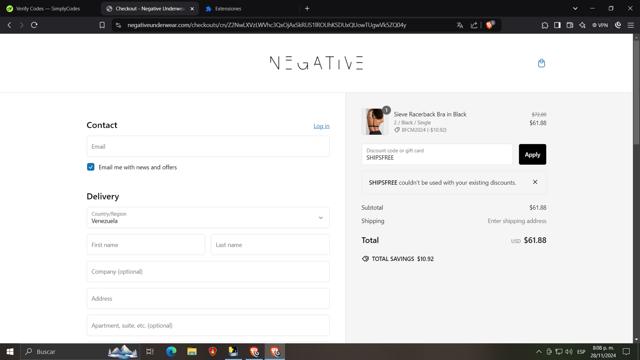Share this page via the share icon
Screen dimensions: 640x360
tap(474, 25)
